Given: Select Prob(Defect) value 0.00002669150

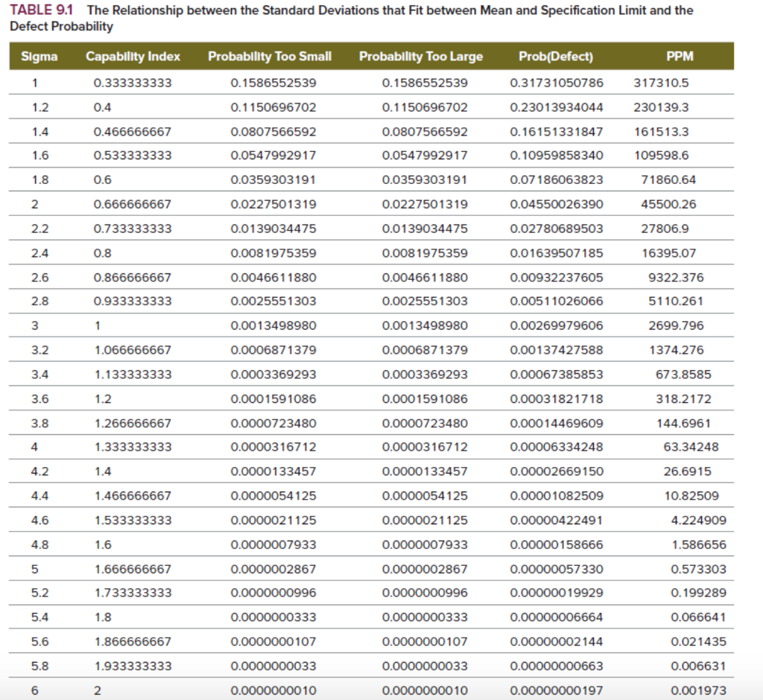Looking at the screenshot, I should click(557, 472).
